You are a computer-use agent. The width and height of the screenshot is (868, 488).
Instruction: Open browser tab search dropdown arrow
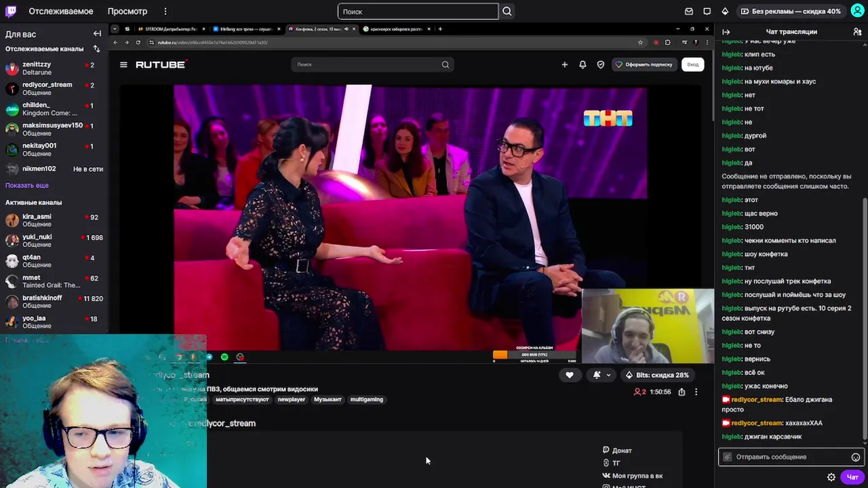pyautogui.click(x=115, y=29)
